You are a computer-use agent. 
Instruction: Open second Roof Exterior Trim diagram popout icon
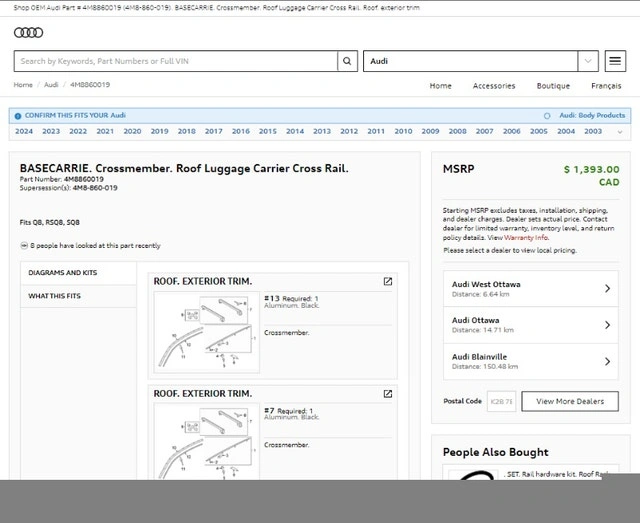point(387,394)
